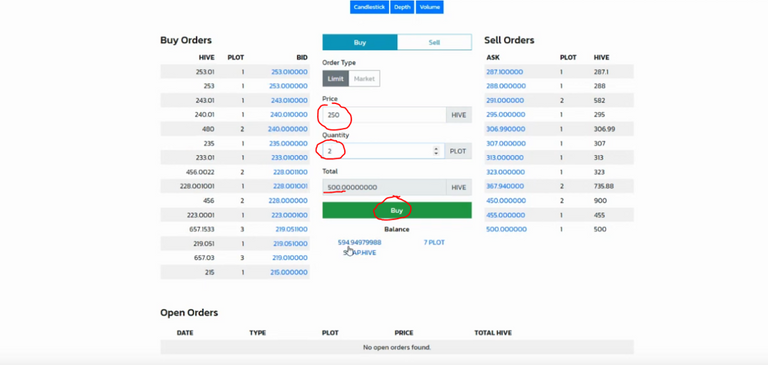The image size is (768, 365).
Task: Click HIVE value 735.88 in Sell Orders
Action: tap(603, 187)
